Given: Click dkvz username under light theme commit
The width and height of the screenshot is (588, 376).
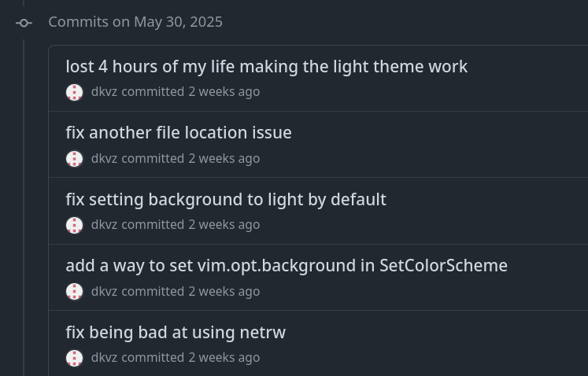Looking at the screenshot, I should 104,92.
